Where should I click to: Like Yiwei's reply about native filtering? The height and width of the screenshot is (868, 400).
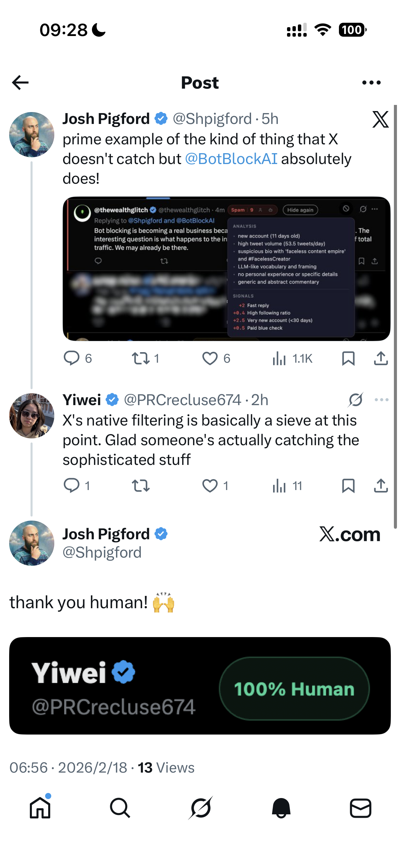click(210, 486)
